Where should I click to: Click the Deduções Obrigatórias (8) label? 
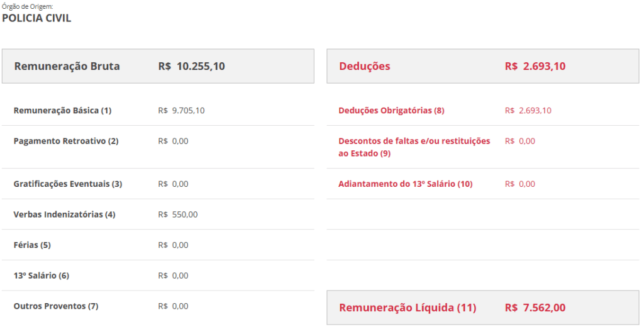point(391,111)
